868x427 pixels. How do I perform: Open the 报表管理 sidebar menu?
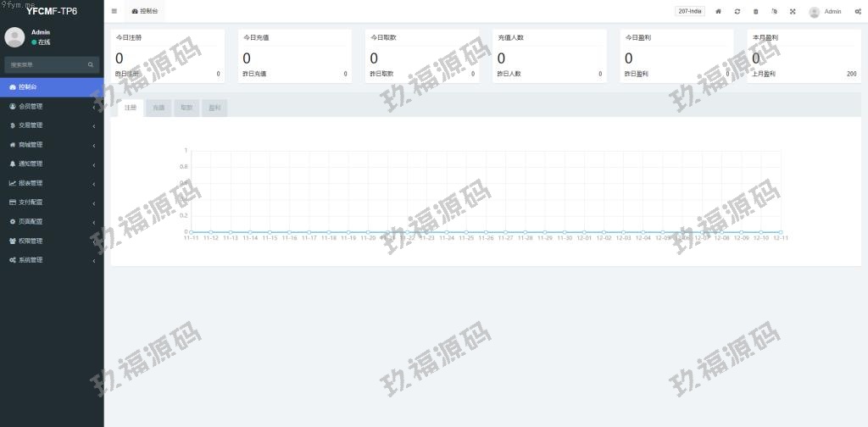tap(52, 183)
